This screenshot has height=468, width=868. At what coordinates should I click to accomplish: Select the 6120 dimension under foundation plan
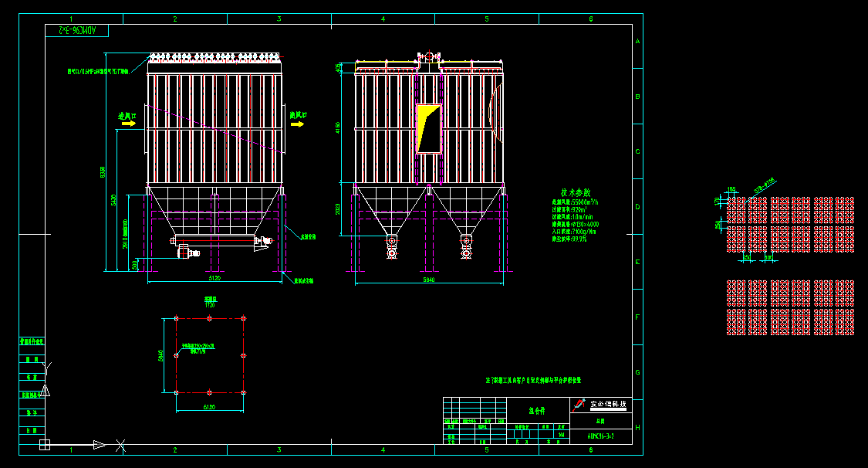tap(209, 406)
